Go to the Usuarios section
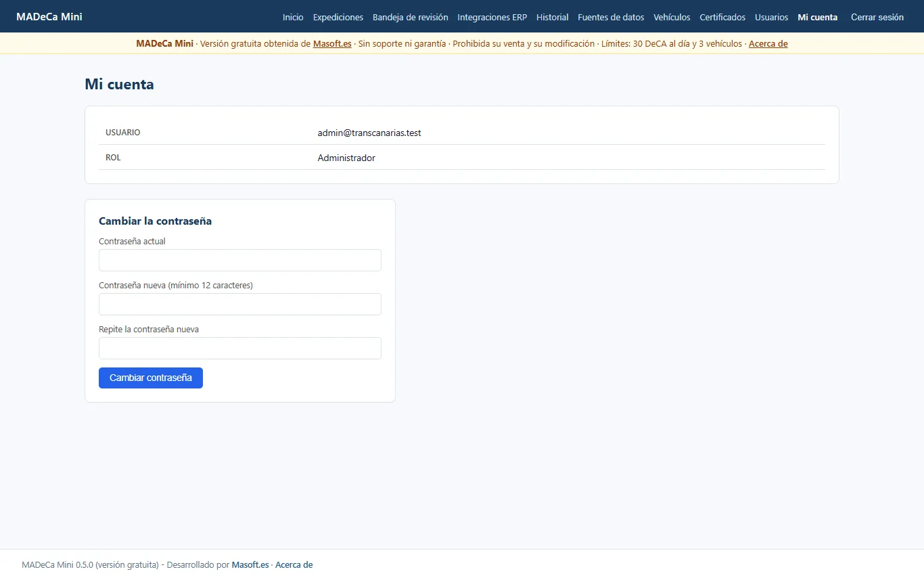Image resolution: width=924 pixels, height=582 pixels. [772, 17]
